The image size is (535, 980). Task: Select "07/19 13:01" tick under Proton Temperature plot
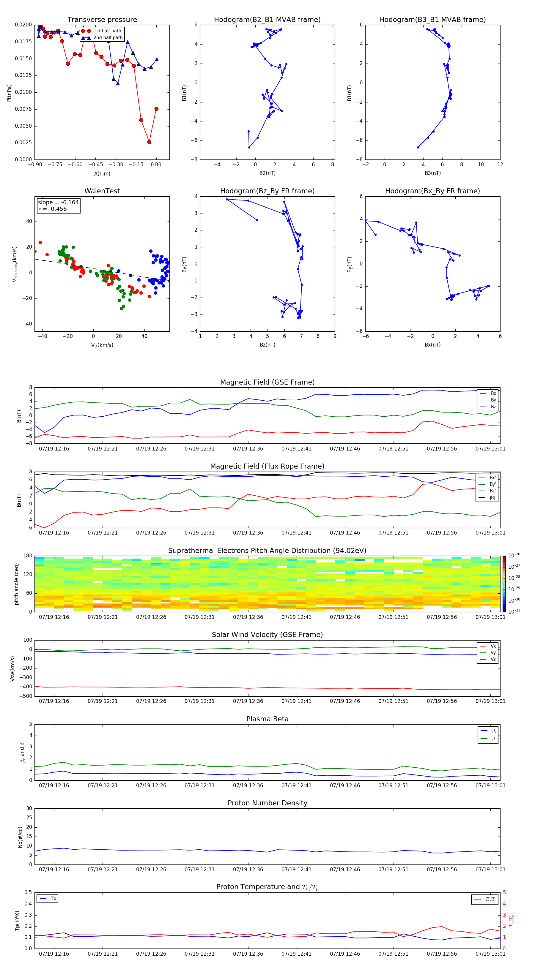pos(490,954)
